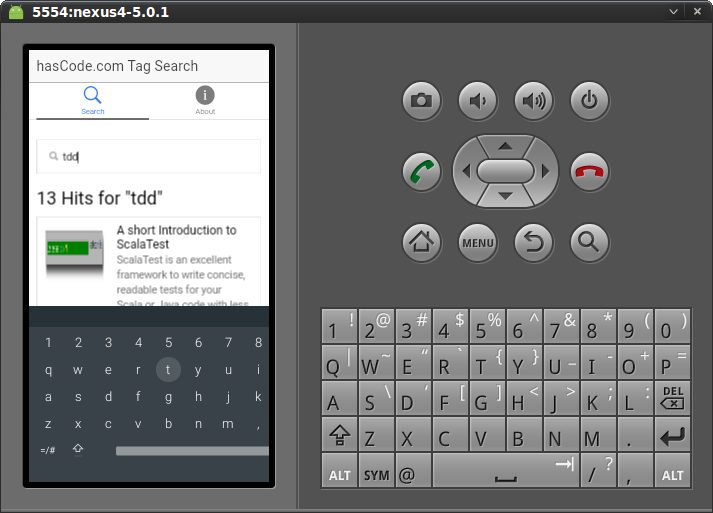Lower volume with the volume-down button

click(477, 101)
